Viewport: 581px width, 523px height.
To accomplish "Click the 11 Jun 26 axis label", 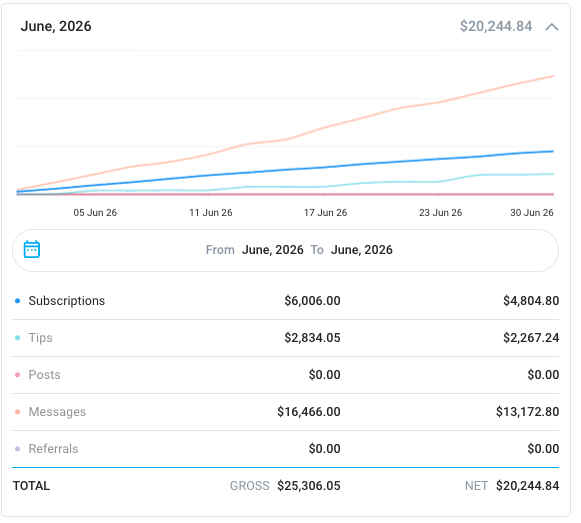I will (211, 213).
